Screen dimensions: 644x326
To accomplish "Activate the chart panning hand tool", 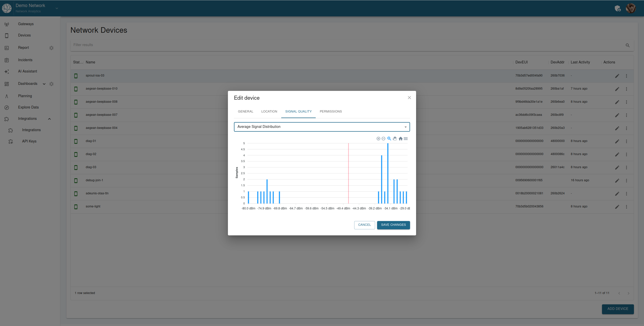I will click(x=395, y=139).
